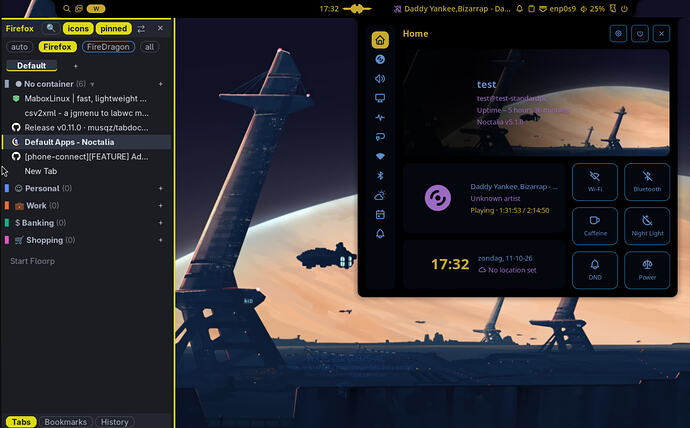
Task: Select the Banking container row
Action: click(x=87, y=223)
